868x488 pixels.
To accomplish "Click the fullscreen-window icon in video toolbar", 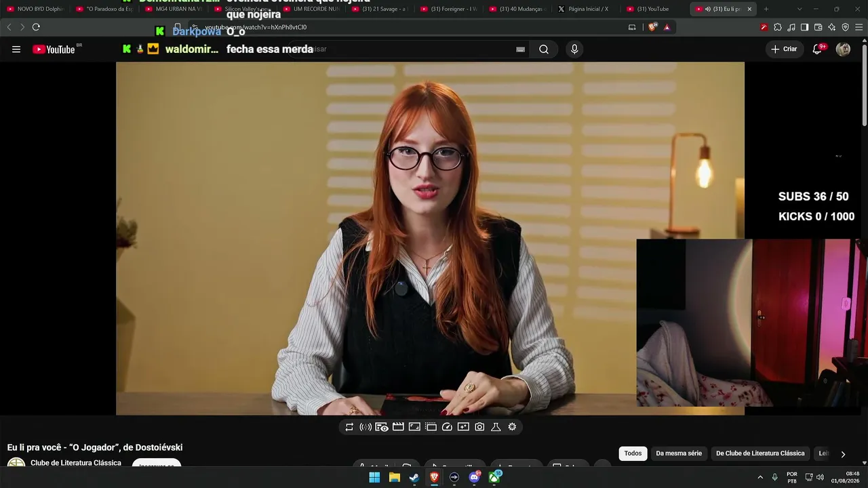I will click(x=414, y=427).
